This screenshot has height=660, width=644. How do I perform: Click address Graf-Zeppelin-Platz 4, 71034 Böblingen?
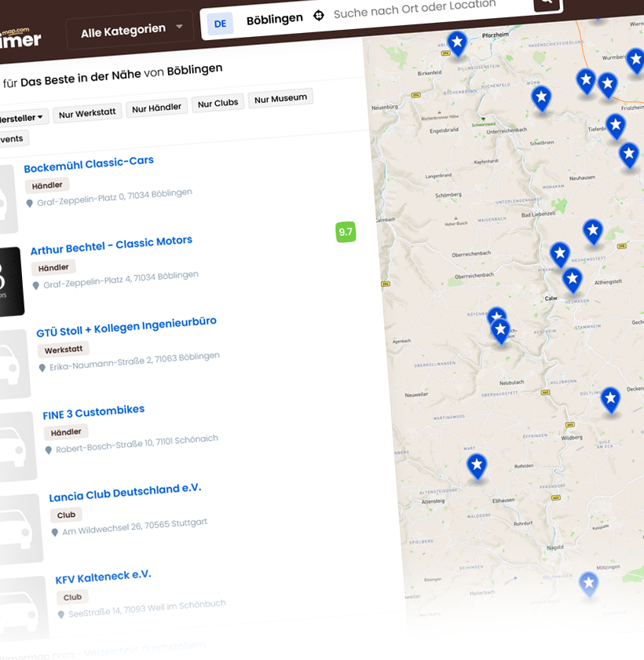pos(121,280)
